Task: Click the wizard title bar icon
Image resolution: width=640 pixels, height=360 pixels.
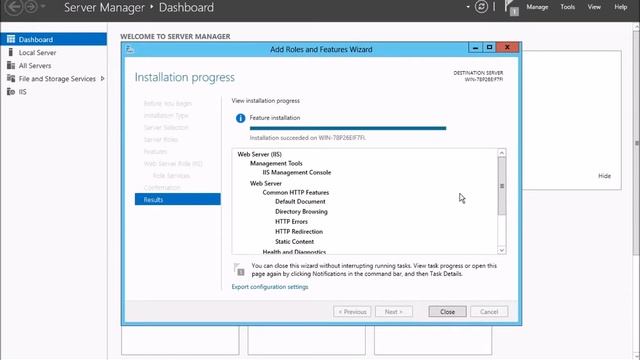Action: click(130, 49)
